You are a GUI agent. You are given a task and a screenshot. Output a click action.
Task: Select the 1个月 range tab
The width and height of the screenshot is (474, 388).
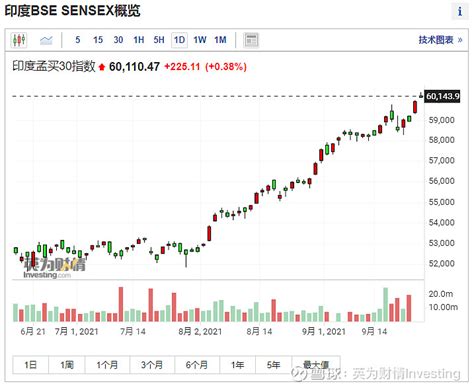pos(107,365)
